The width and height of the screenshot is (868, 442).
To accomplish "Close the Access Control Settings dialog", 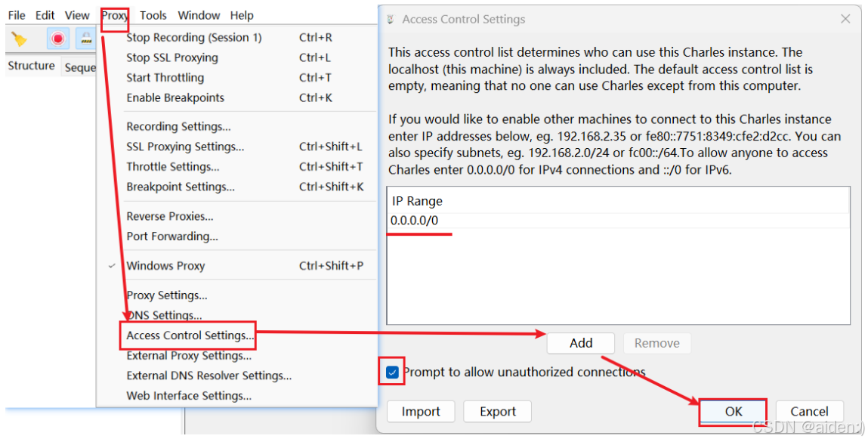I will (845, 20).
